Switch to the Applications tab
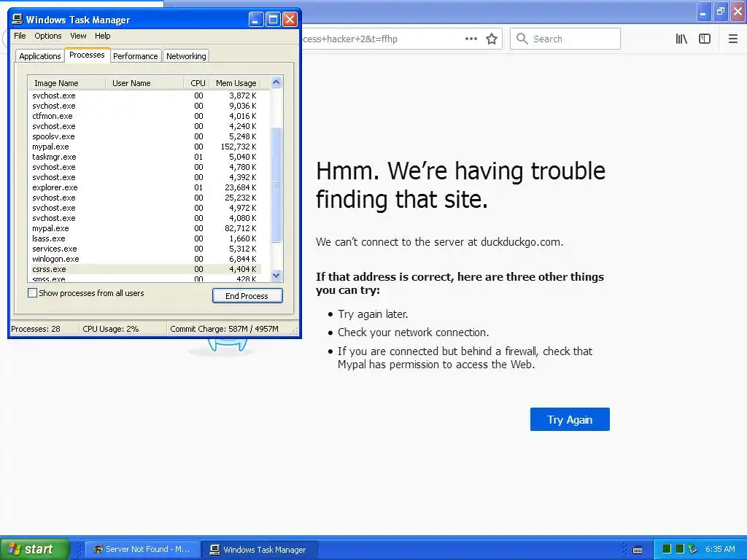The image size is (747, 560). click(x=40, y=55)
